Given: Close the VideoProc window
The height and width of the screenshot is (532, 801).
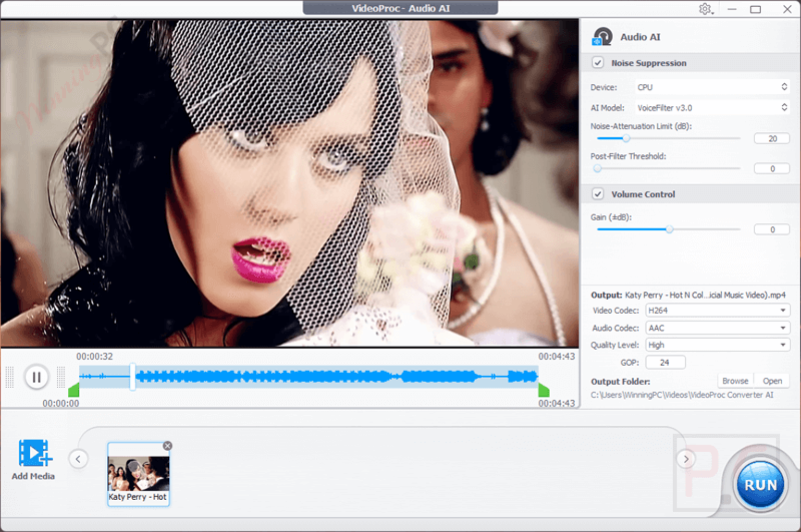Looking at the screenshot, I should [787, 9].
